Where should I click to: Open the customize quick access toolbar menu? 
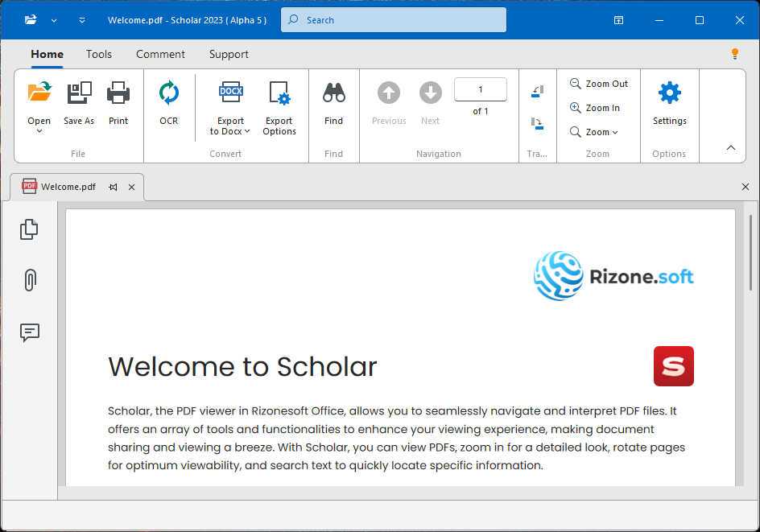point(82,20)
